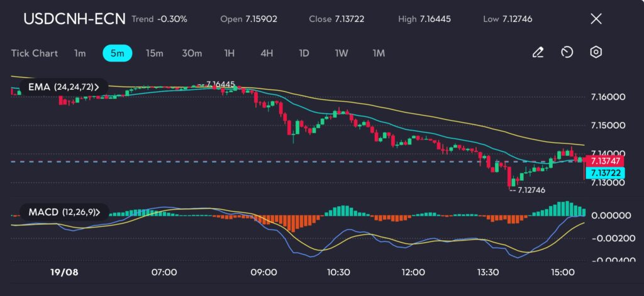
Task: Click the 7.12746 low price marker
Action: 528,190
